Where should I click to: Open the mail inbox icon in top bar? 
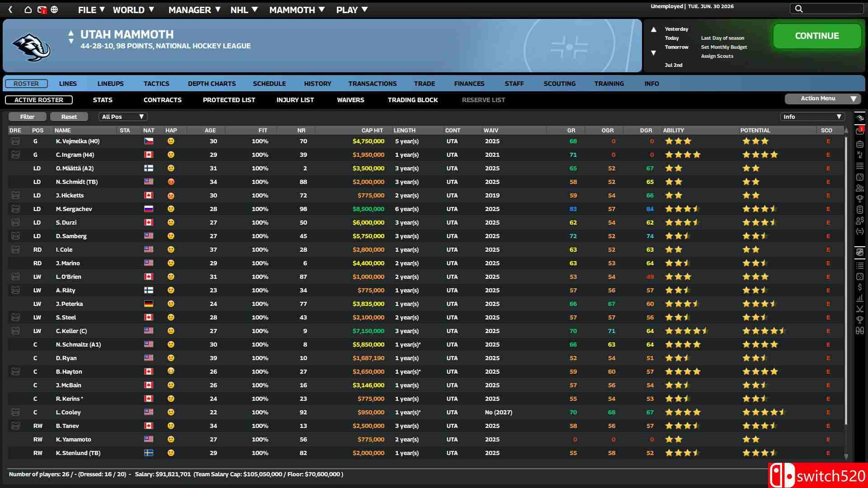coord(42,9)
